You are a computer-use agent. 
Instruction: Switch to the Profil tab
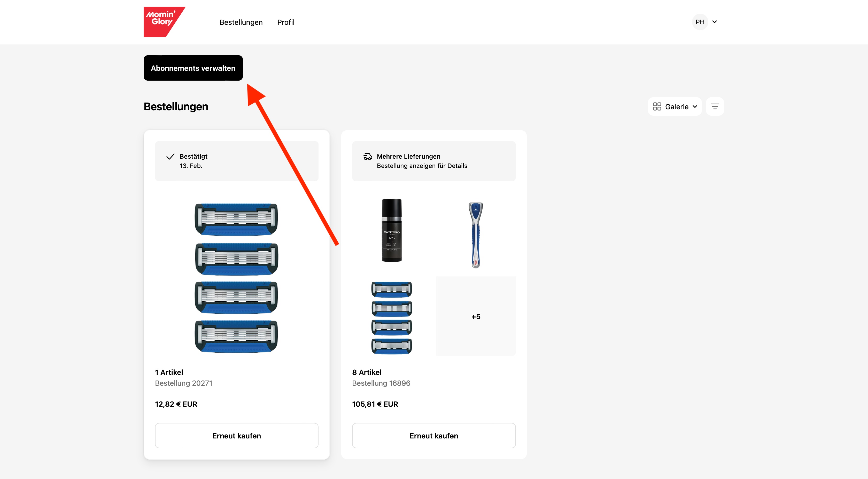click(286, 22)
